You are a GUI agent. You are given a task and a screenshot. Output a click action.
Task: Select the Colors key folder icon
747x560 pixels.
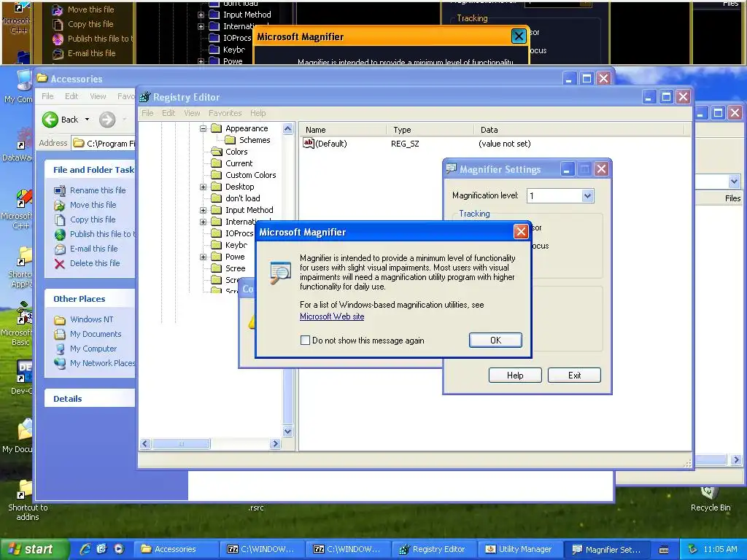click(x=217, y=152)
